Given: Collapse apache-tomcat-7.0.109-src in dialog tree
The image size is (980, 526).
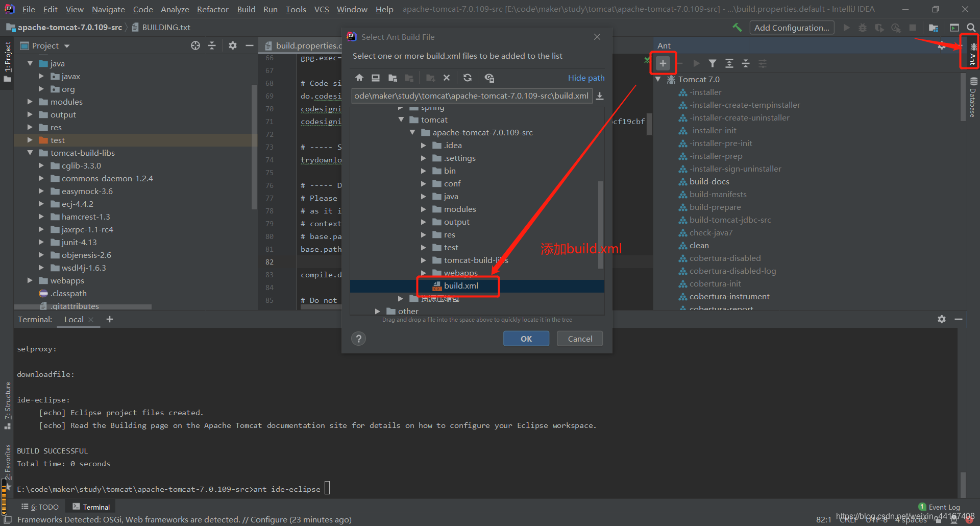Looking at the screenshot, I should 412,132.
